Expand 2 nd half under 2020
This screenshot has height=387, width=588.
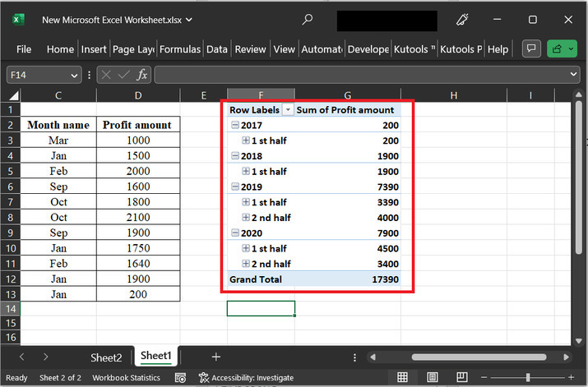pyautogui.click(x=246, y=264)
